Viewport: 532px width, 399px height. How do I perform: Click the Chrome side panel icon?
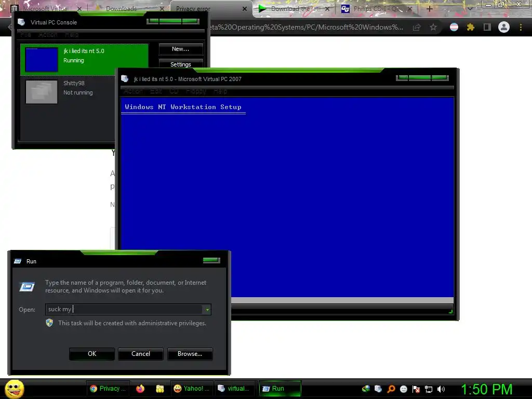click(x=487, y=27)
